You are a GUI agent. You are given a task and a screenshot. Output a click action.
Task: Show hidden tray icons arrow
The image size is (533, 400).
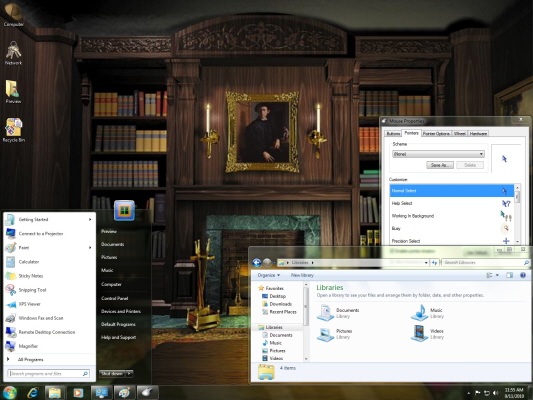tap(469, 393)
